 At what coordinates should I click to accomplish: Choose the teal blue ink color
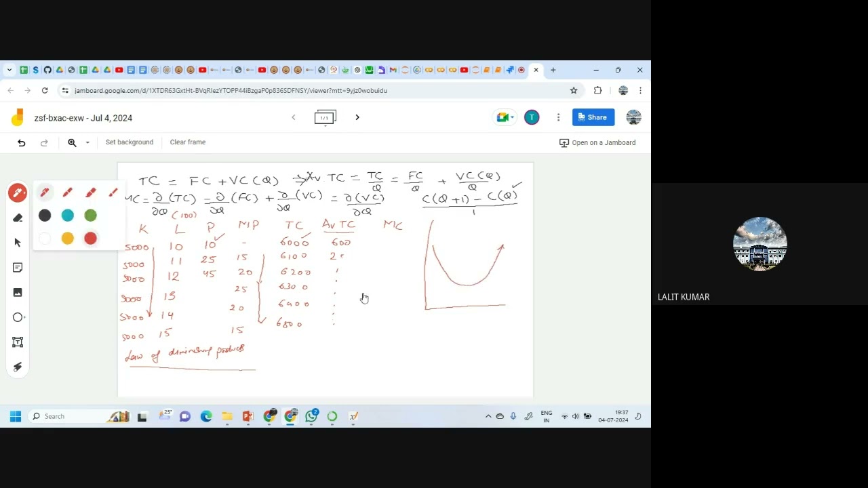(x=68, y=216)
